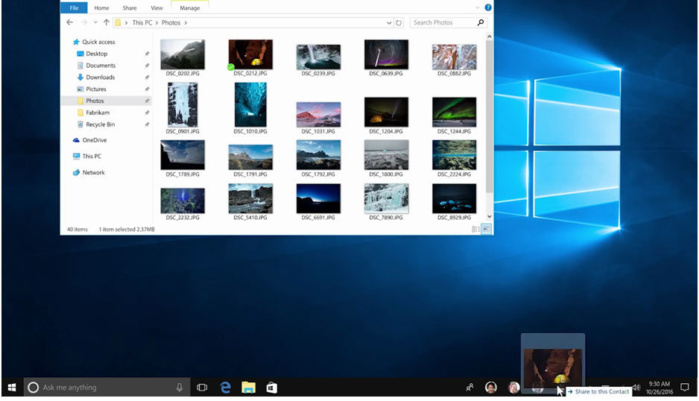Open the File ribbon tab
The height and width of the screenshot is (401, 699).
click(74, 8)
